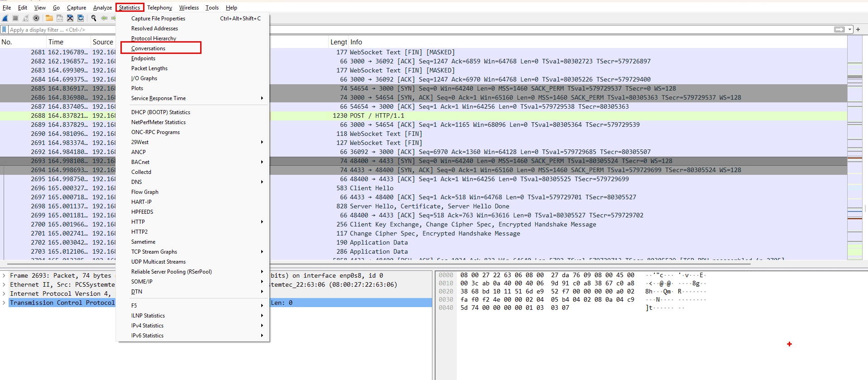The height and width of the screenshot is (380, 868).
Task: Expand the Transmission Control Protocol node
Action: [4, 303]
